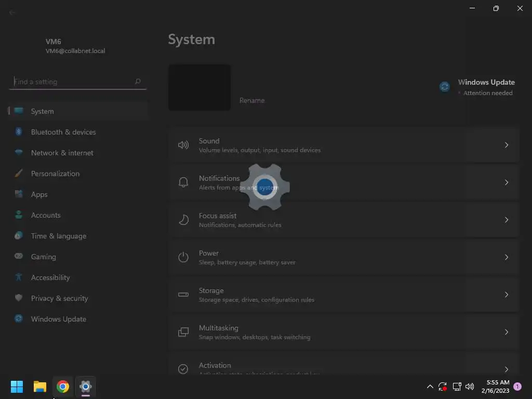Screen dimensions: 532x399
Task: Open the notification center badge
Action: tap(517, 386)
